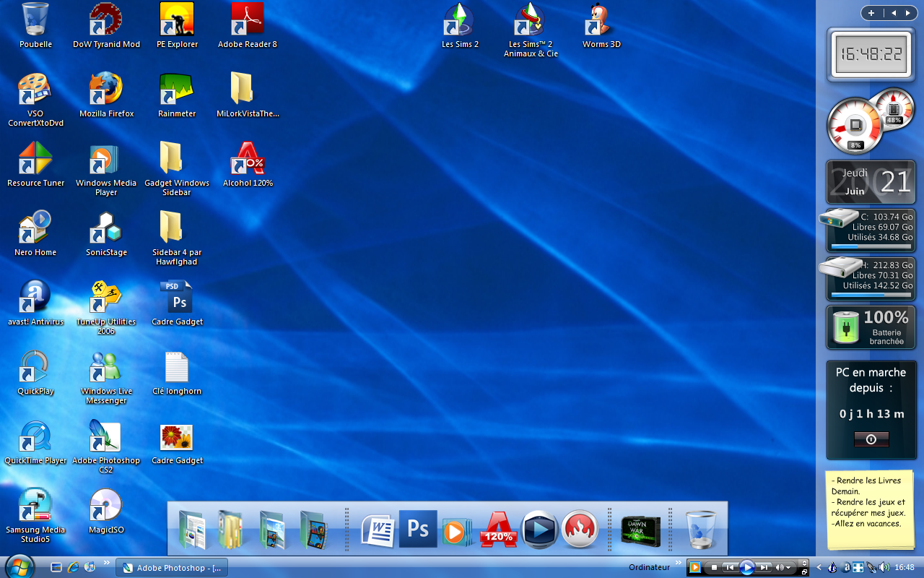Image resolution: width=924 pixels, height=578 pixels.
Task: Open VSO ConvertXtoDvd shortcut
Action: 35,99
